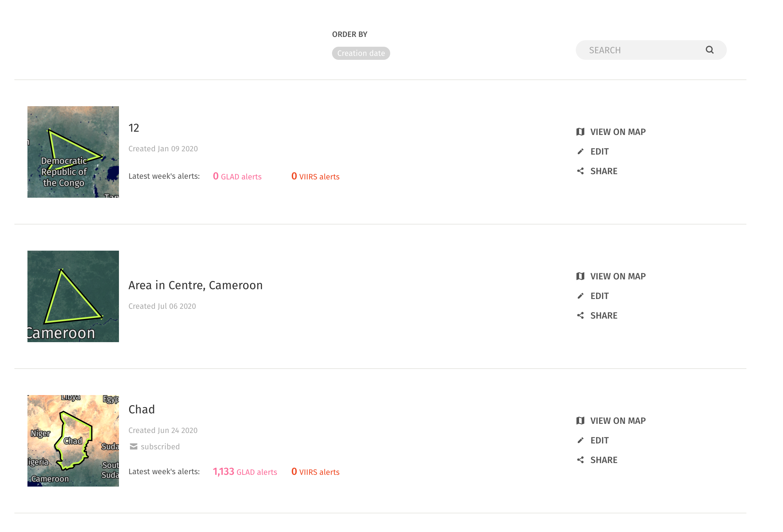Select the pencil edit icon for Cameroon area

(581, 296)
